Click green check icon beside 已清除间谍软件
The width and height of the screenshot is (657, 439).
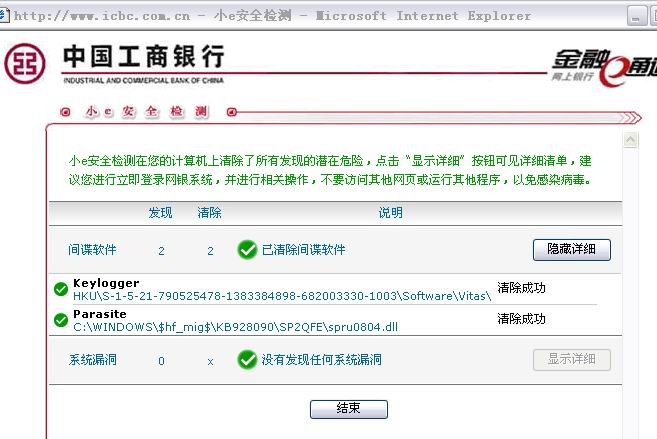(247, 250)
